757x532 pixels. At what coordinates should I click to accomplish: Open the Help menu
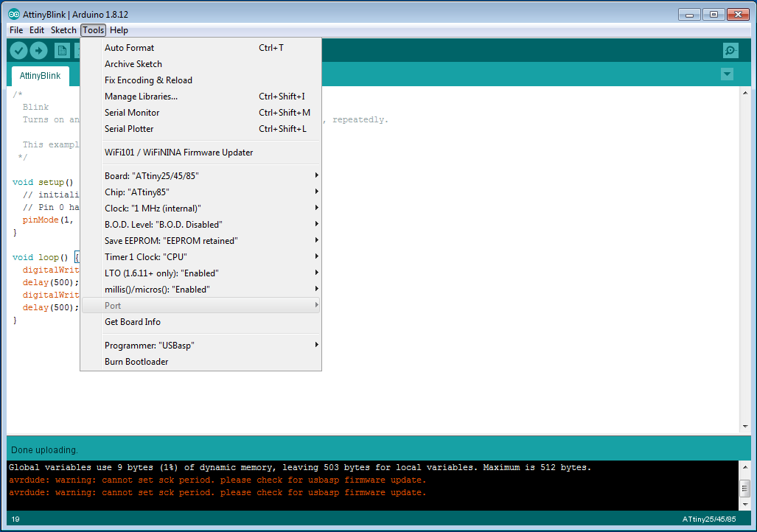coord(119,30)
